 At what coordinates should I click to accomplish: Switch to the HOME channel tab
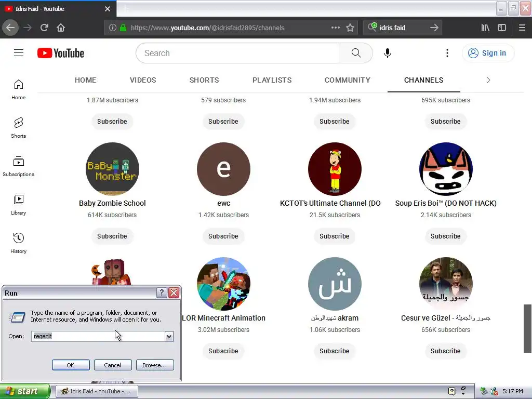pyautogui.click(x=86, y=80)
